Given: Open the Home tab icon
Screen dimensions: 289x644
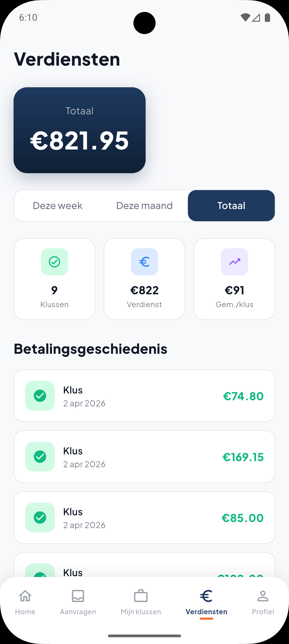Looking at the screenshot, I should tap(25, 596).
